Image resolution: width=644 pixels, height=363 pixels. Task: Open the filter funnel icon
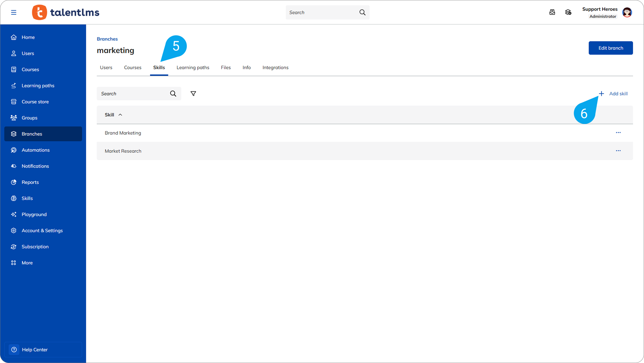tap(193, 94)
